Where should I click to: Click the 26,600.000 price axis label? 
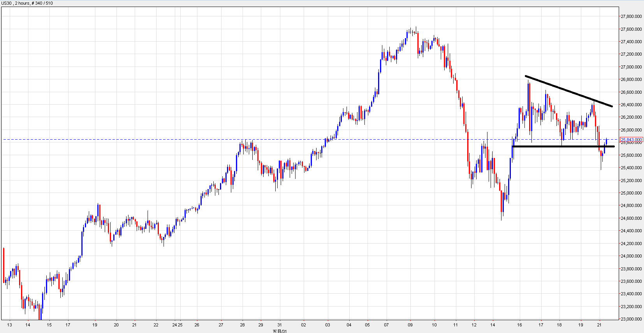tap(631, 92)
